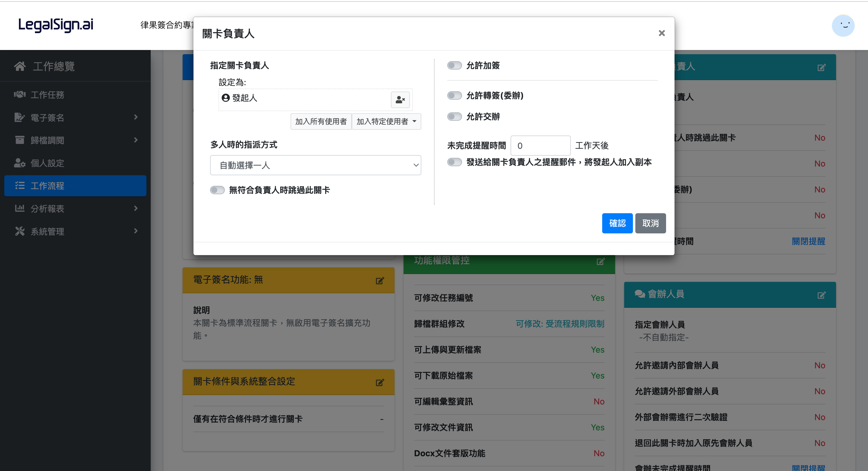868x471 pixels.
Task: Open 工作總覽 in the sidebar
Action: point(75,66)
